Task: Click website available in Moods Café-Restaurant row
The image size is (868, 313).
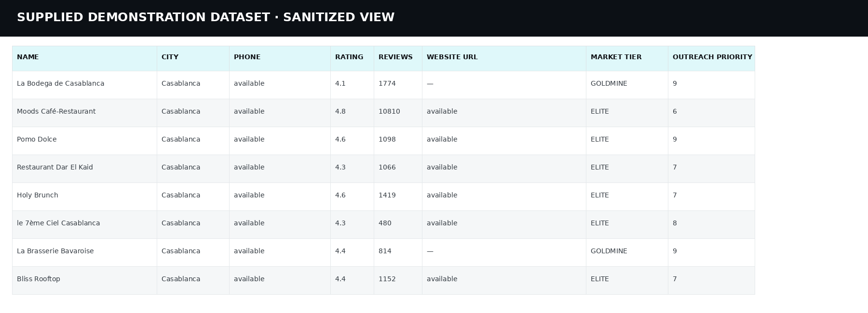Action: [442, 111]
